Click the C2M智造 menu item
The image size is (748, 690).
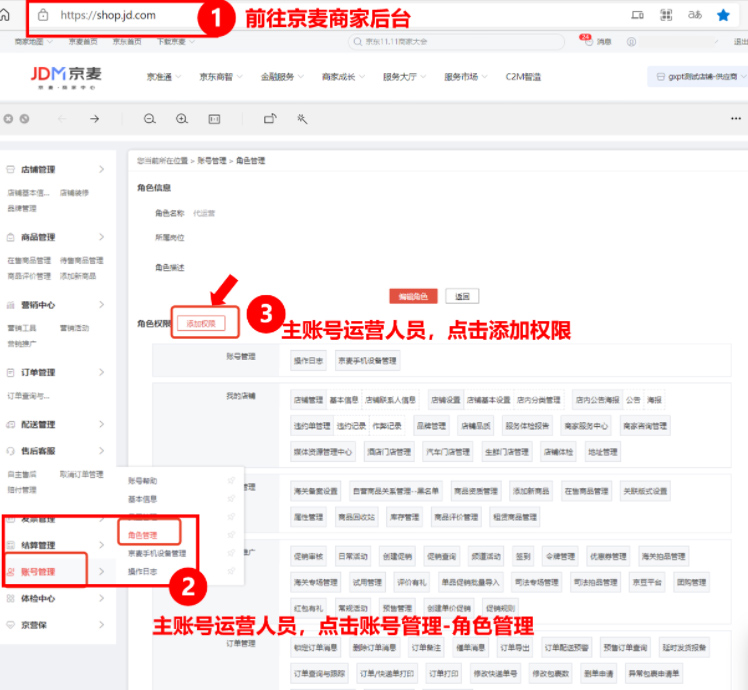523,77
